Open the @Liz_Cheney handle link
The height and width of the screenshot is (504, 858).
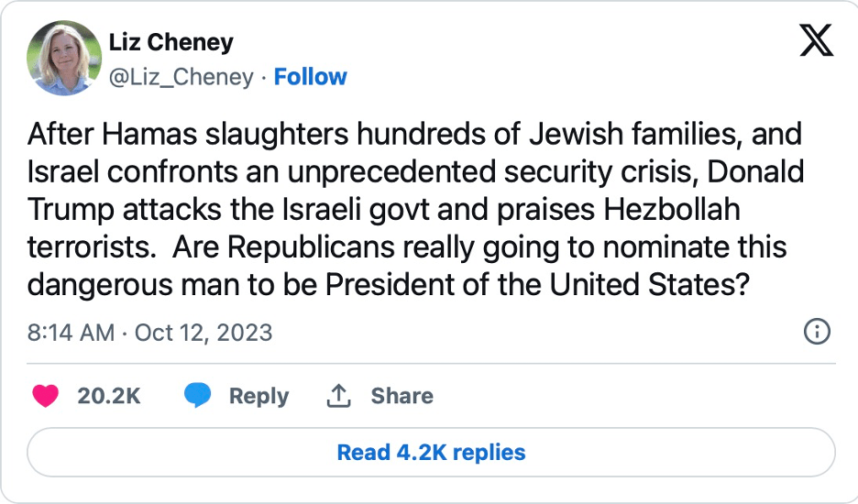(181, 77)
